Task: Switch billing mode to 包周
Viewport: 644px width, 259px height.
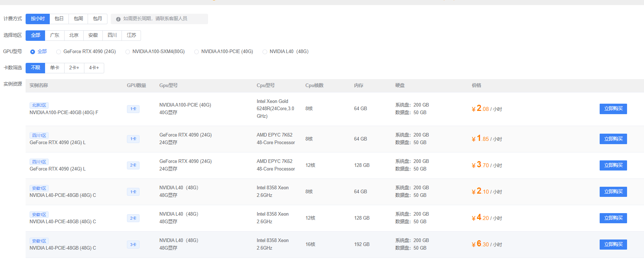Action: click(x=78, y=19)
